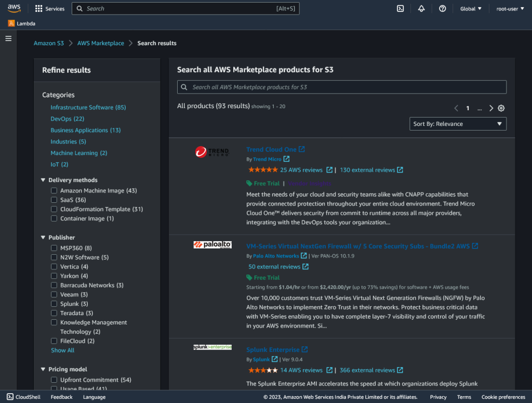Click external icon after 130 external reviews
This screenshot has width=532, height=403.
point(400,170)
